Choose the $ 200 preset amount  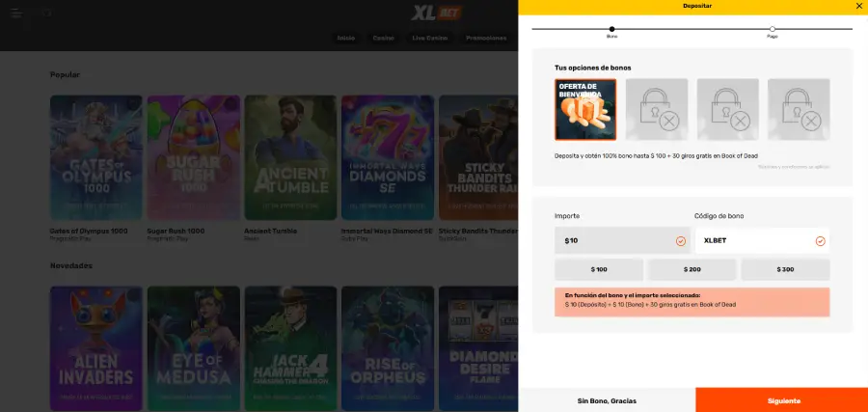point(692,270)
